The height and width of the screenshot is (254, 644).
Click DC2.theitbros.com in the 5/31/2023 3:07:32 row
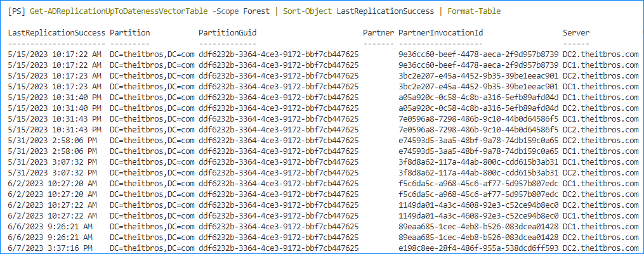point(601,172)
